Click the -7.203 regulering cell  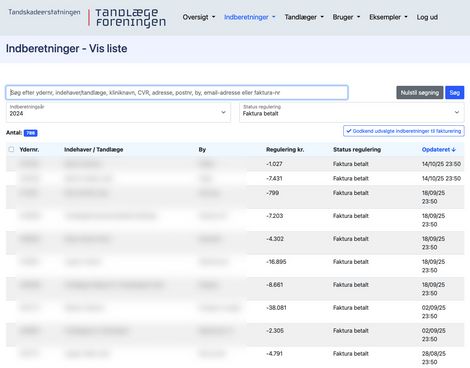coord(275,216)
